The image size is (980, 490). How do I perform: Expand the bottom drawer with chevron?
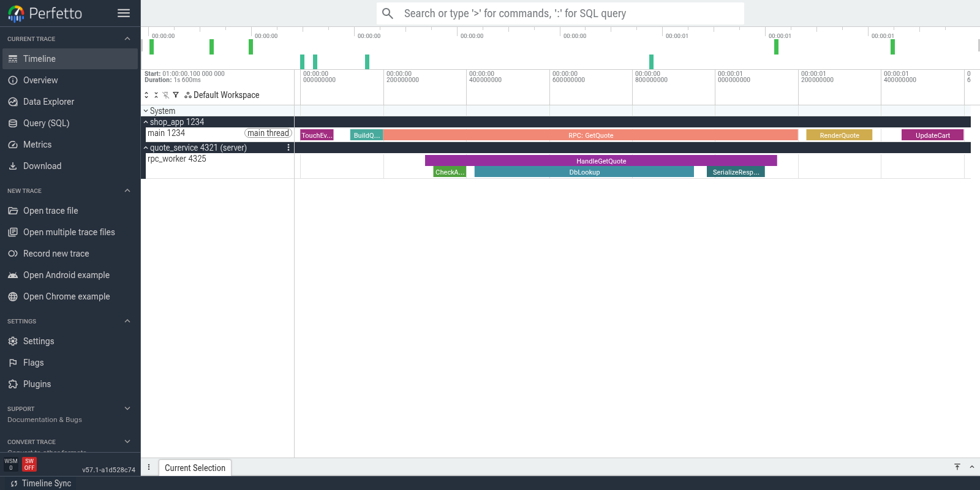click(971, 467)
